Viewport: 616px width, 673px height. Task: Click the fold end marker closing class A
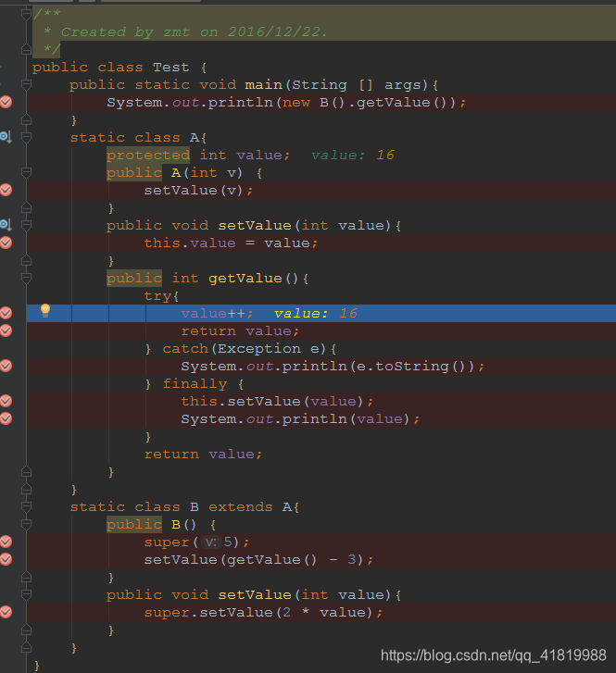26,490
